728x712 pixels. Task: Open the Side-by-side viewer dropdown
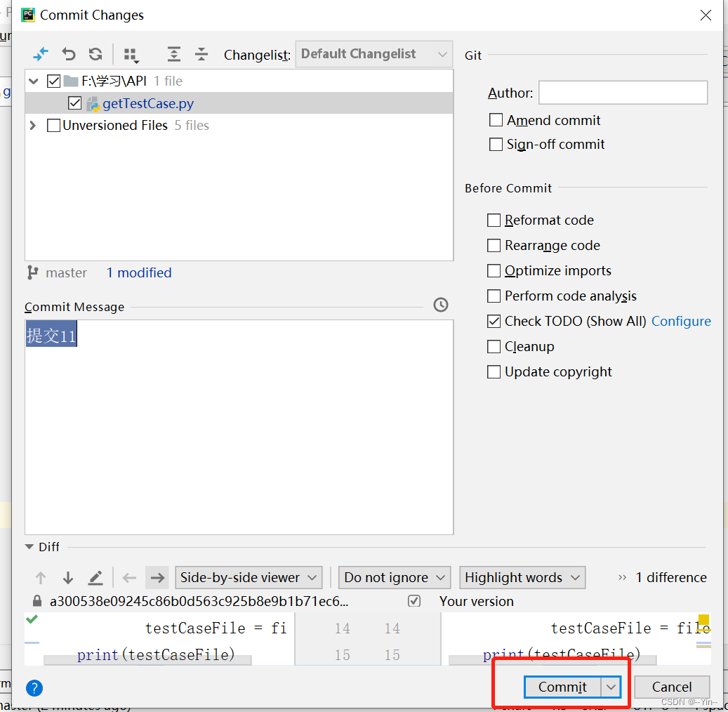(249, 578)
